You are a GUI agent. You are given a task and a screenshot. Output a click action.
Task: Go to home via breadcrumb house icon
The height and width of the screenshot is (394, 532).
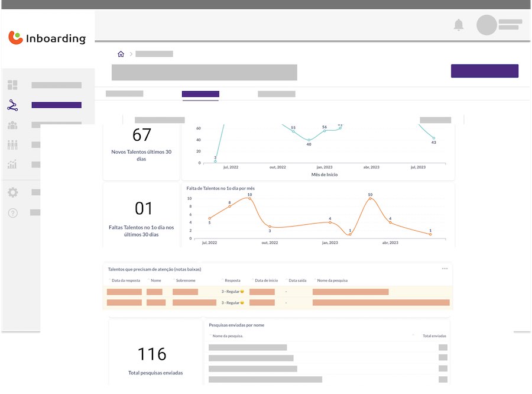(x=121, y=54)
